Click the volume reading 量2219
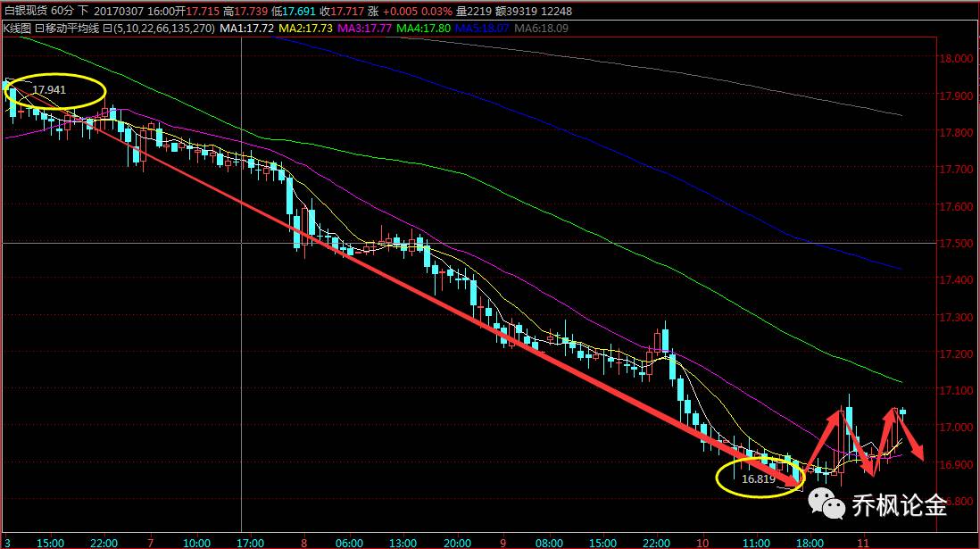Screen dimensions: 980x549 point(474,11)
